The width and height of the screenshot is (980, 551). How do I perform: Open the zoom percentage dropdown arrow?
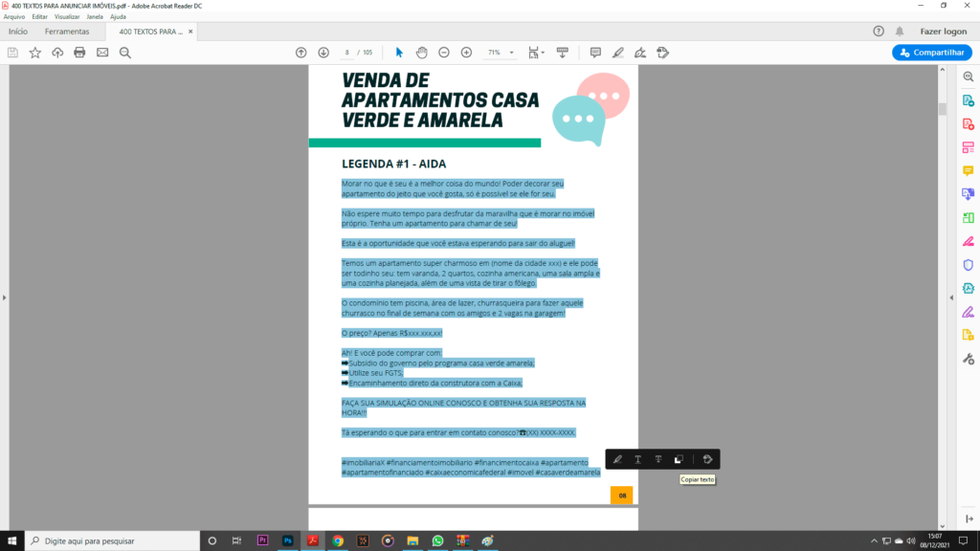511,53
